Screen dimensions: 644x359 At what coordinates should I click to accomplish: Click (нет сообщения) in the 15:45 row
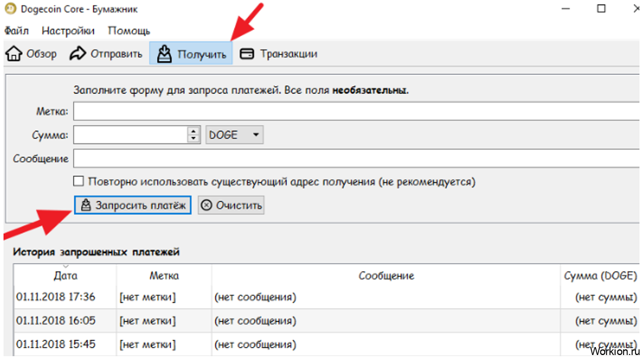255,344
